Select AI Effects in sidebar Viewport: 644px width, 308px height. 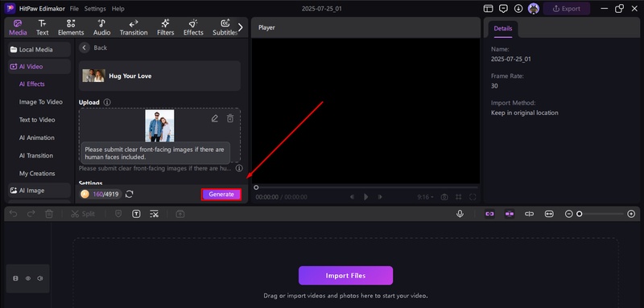tap(32, 84)
